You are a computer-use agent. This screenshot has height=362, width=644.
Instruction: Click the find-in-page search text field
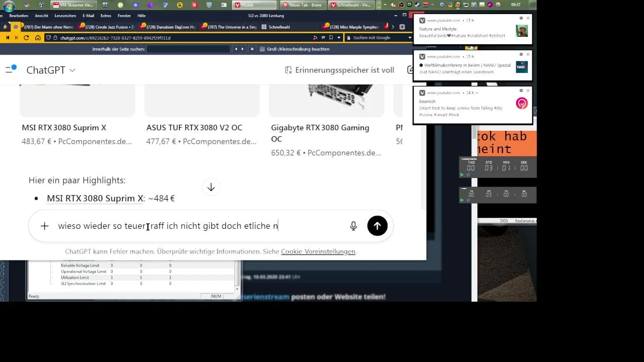tap(189, 49)
